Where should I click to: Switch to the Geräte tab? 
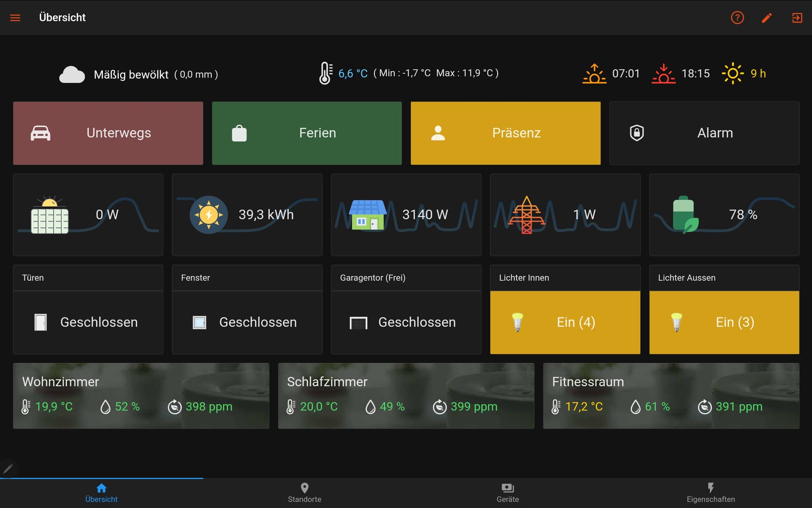coord(507,493)
